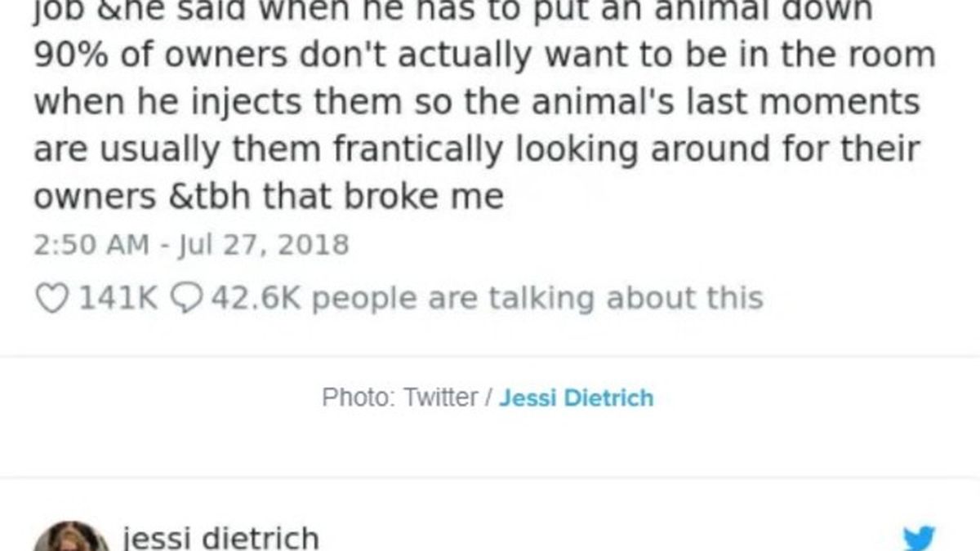This screenshot has width=980, height=551.
Task: Follow the blue Jessi Dietrich photo credit link
Action: [576, 398]
